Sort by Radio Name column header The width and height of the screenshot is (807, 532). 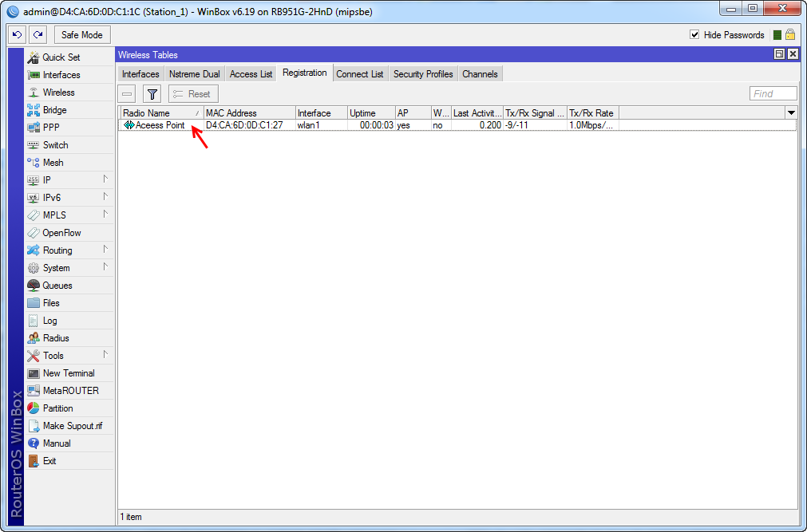pyautogui.click(x=161, y=113)
